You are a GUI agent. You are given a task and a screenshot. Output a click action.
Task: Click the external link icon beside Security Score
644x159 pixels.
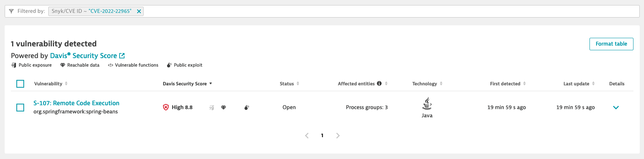(122, 56)
